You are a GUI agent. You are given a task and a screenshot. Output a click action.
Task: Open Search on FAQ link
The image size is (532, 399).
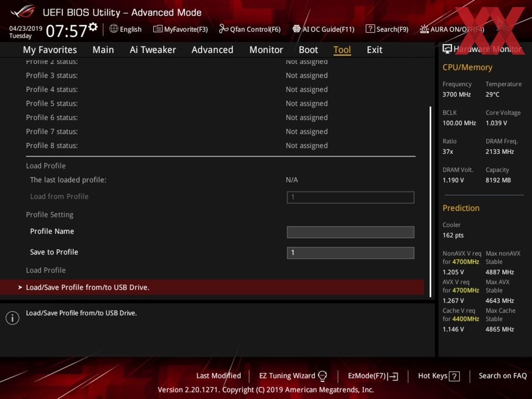point(503,376)
